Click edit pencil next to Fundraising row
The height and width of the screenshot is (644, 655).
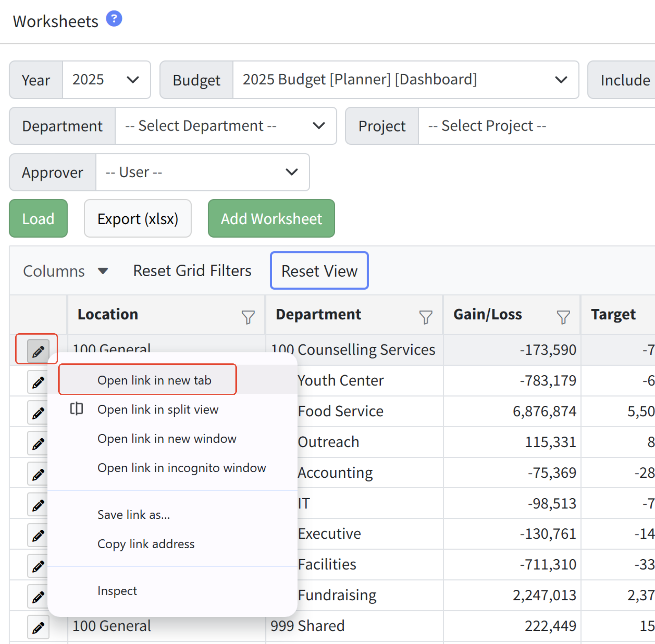point(38,597)
